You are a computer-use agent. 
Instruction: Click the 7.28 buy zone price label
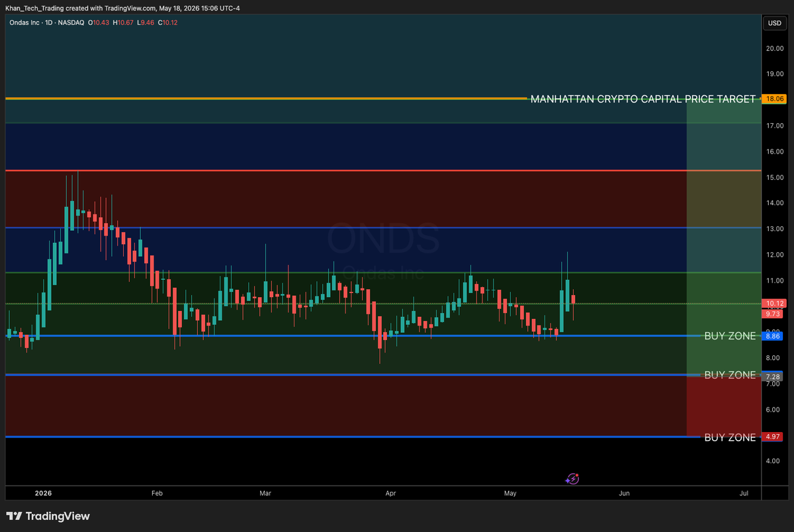[773, 377]
